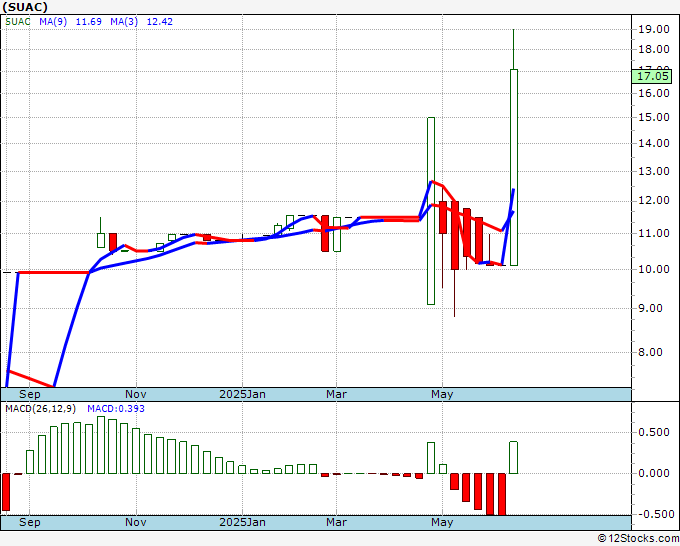
Task: Click the MA(3) value 12.42
Action: tap(160, 22)
